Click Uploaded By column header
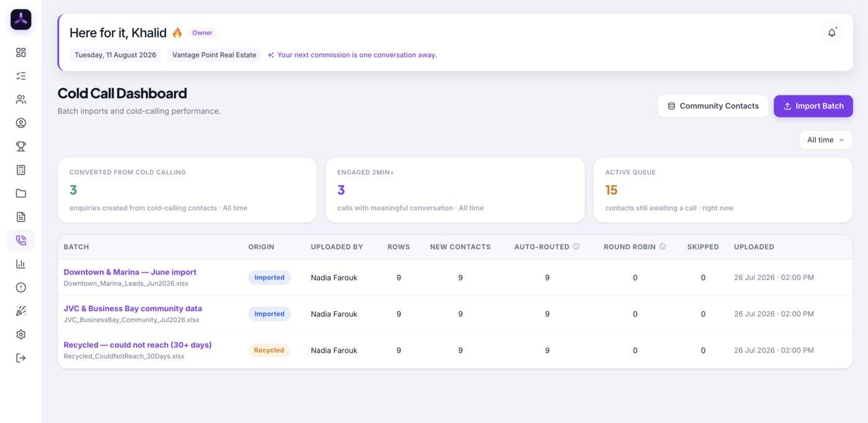This screenshot has width=868, height=423. pyautogui.click(x=337, y=246)
